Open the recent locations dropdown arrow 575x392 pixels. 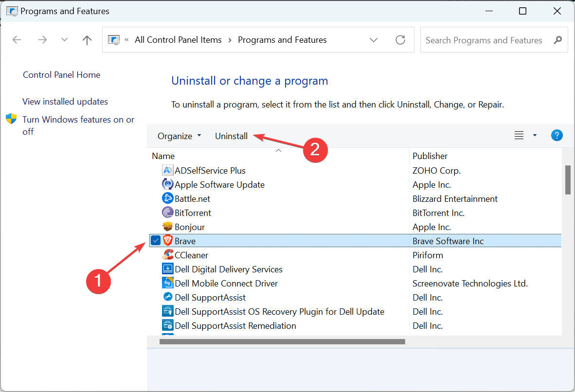click(64, 39)
